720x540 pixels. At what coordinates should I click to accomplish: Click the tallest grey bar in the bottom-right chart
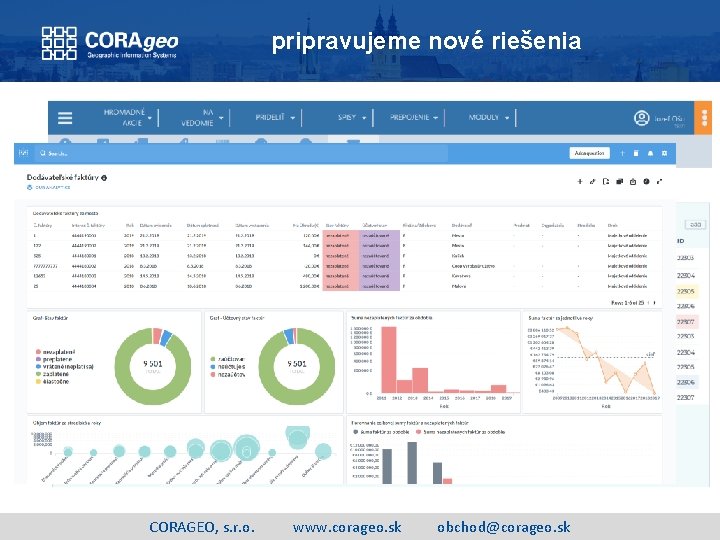coord(412,463)
